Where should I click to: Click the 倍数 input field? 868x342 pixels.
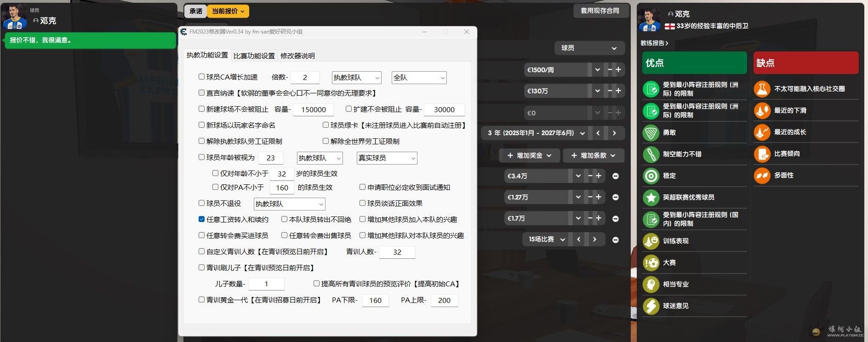click(x=305, y=78)
